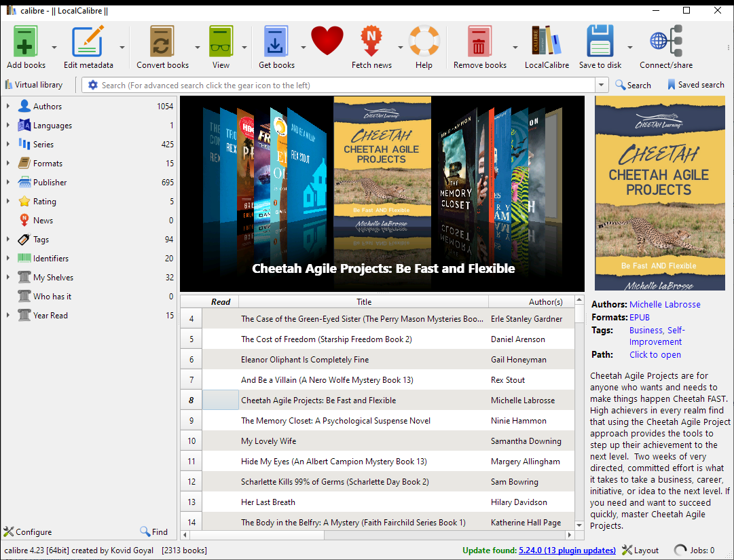Click the Business tag link

point(646,331)
